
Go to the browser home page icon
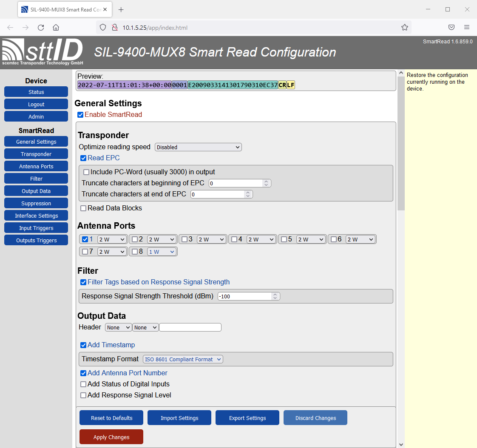tap(56, 28)
